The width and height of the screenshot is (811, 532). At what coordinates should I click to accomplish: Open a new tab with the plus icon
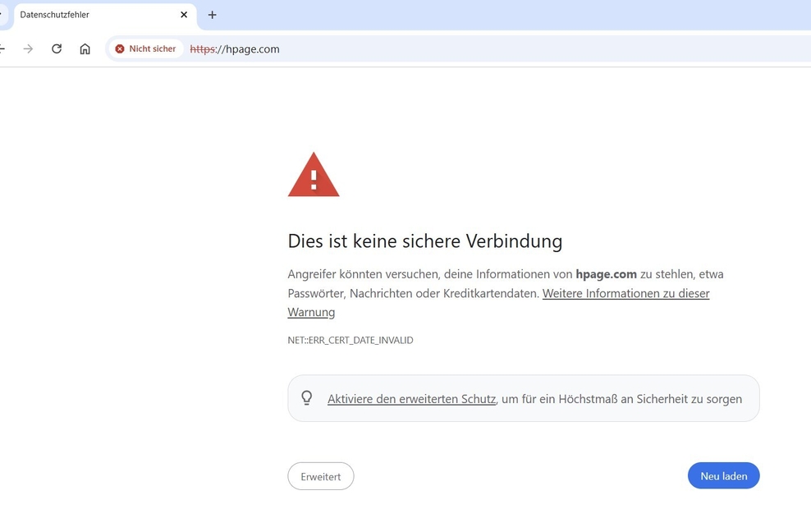click(x=212, y=15)
